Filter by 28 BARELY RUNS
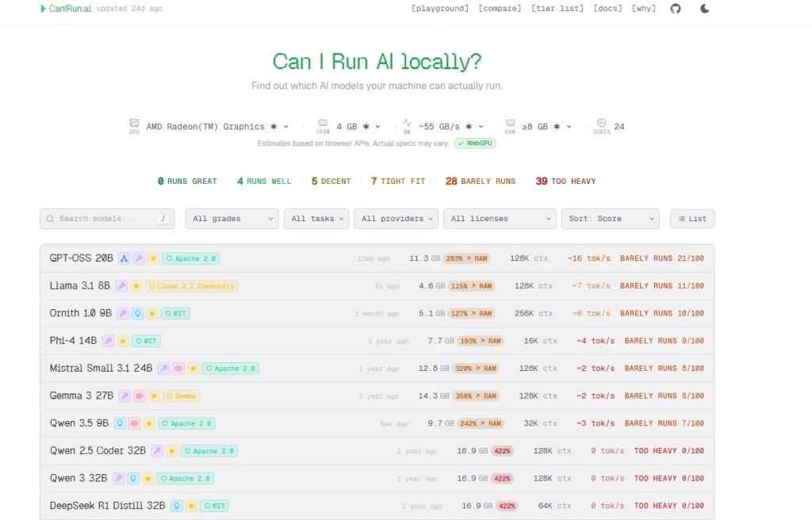Image resolution: width=812 pixels, height=520 pixels. coord(481,182)
